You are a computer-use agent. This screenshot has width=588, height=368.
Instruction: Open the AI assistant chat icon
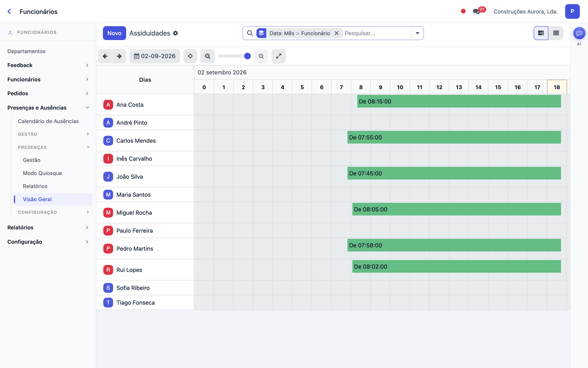[579, 33]
